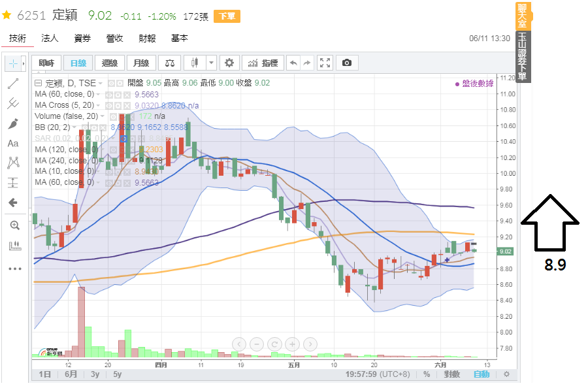The height and width of the screenshot is (392, 588).
Task: Open Volume (false, 20) dropdown arrow
Action: pyautogui.click(x=103, y=116)
